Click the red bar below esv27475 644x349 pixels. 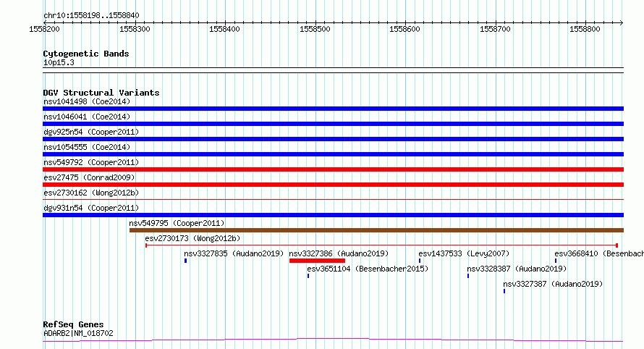click(333, 185)
